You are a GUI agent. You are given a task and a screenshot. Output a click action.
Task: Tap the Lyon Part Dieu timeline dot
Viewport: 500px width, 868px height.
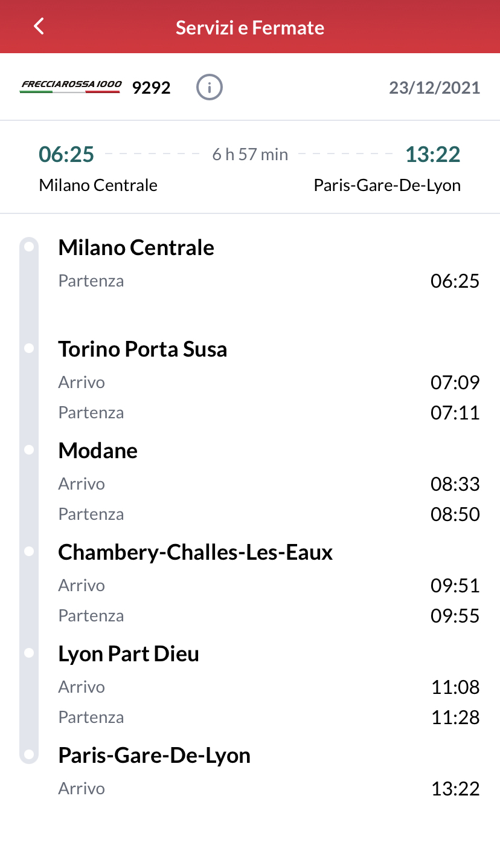28,653
